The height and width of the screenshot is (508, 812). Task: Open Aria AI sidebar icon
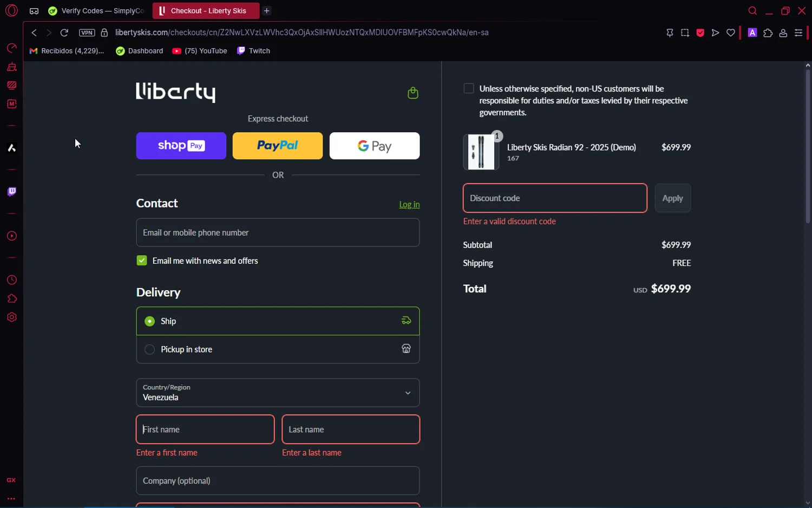click(11, 148)
